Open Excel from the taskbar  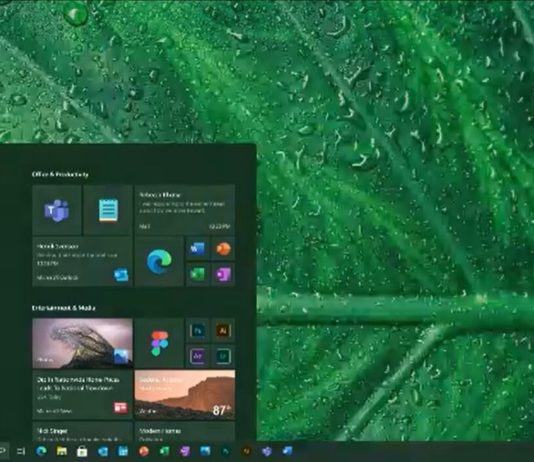164,451
